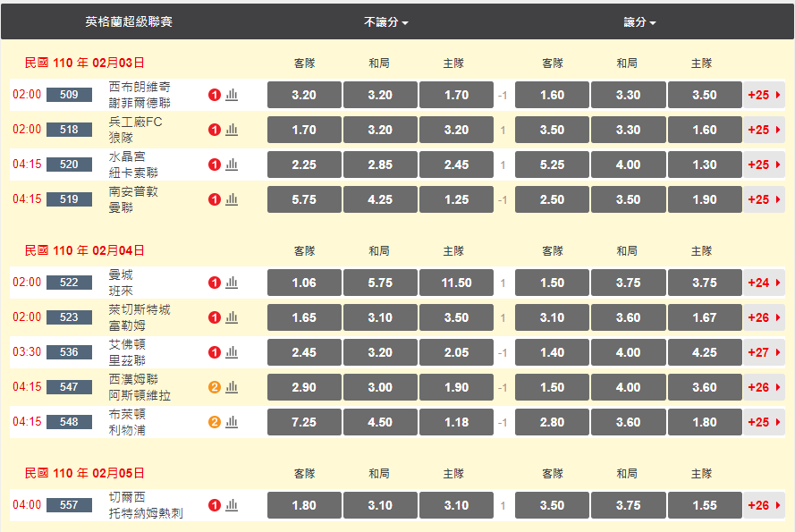Pick home odds 11.50 for match 522
Screen dimensions: 795x532
click(x=456, y=283)
